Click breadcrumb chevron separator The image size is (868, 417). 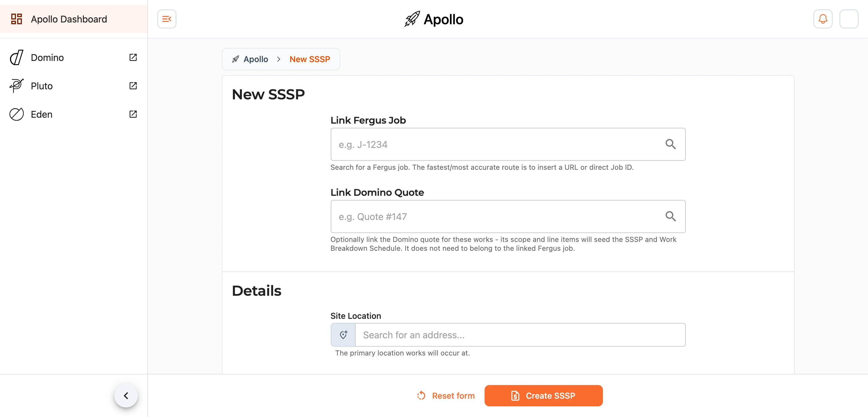click(x=279, y=59)
